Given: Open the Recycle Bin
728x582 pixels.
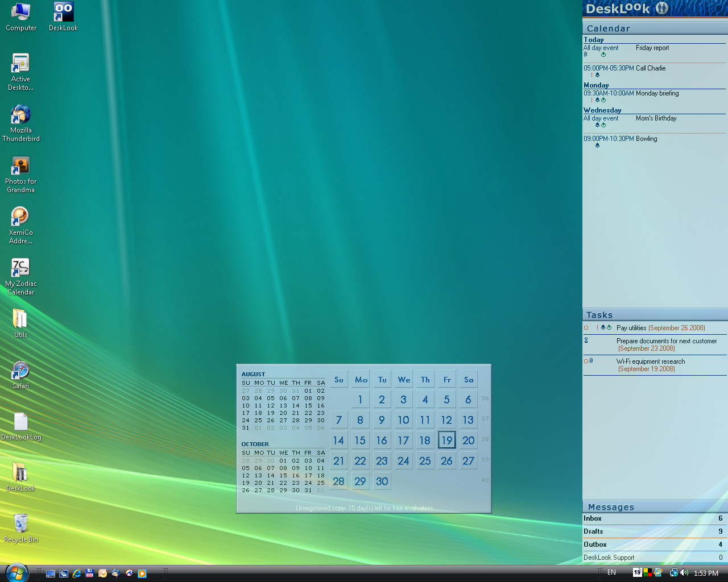Looking at the screenshot, I should (x=21, y=528).
